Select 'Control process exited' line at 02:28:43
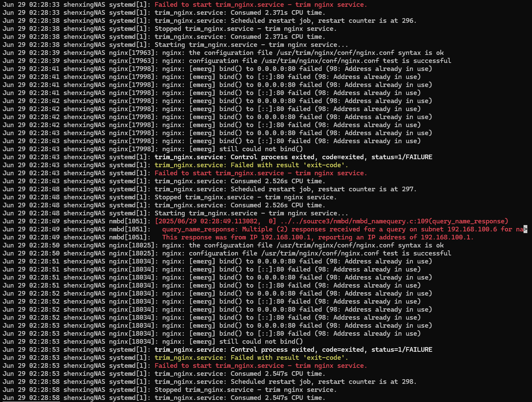 217,157
